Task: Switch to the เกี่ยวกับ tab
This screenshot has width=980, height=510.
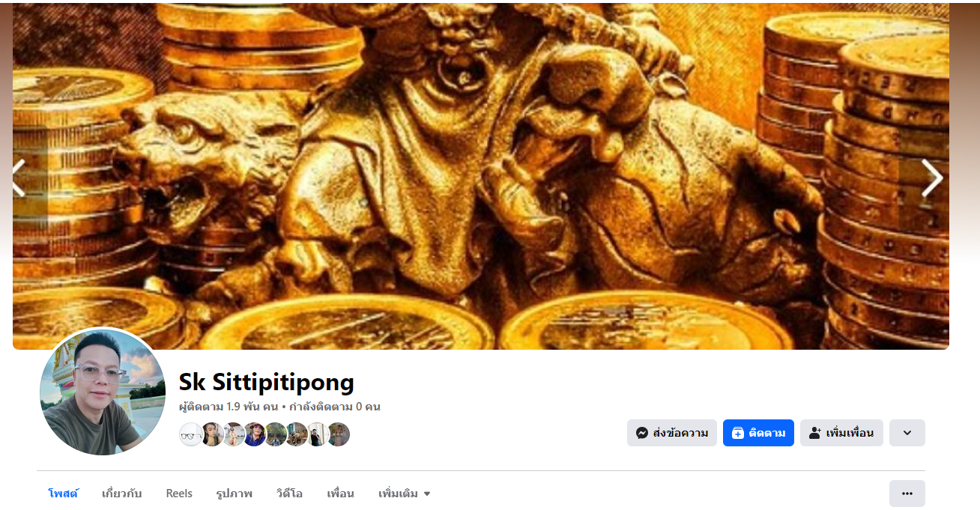Action: pos(121,494)
